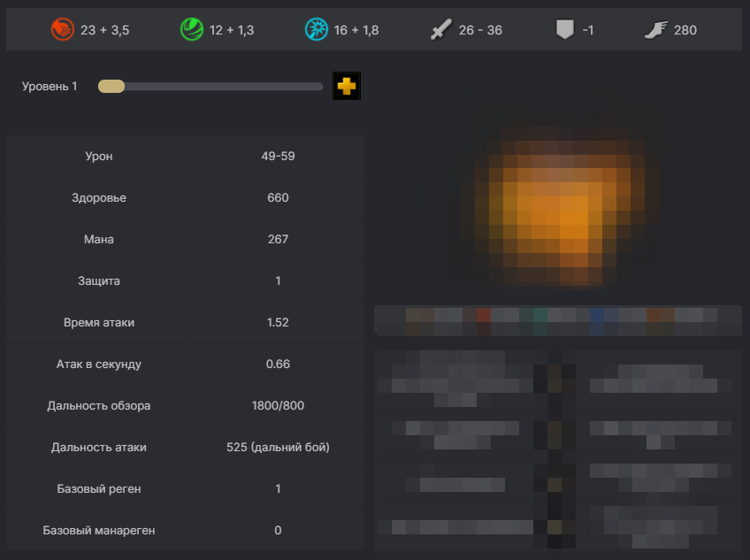Click the shield armor icon
Image resolution: width=750 pixels, height=560 pixels.
pos(564,30)
